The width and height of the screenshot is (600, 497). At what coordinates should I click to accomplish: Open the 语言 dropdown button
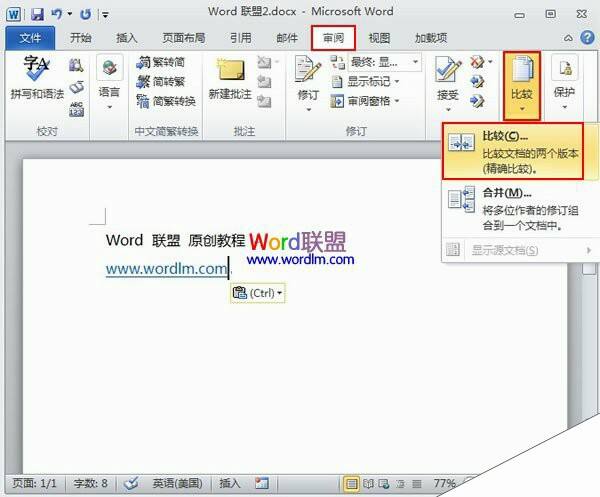109,83
